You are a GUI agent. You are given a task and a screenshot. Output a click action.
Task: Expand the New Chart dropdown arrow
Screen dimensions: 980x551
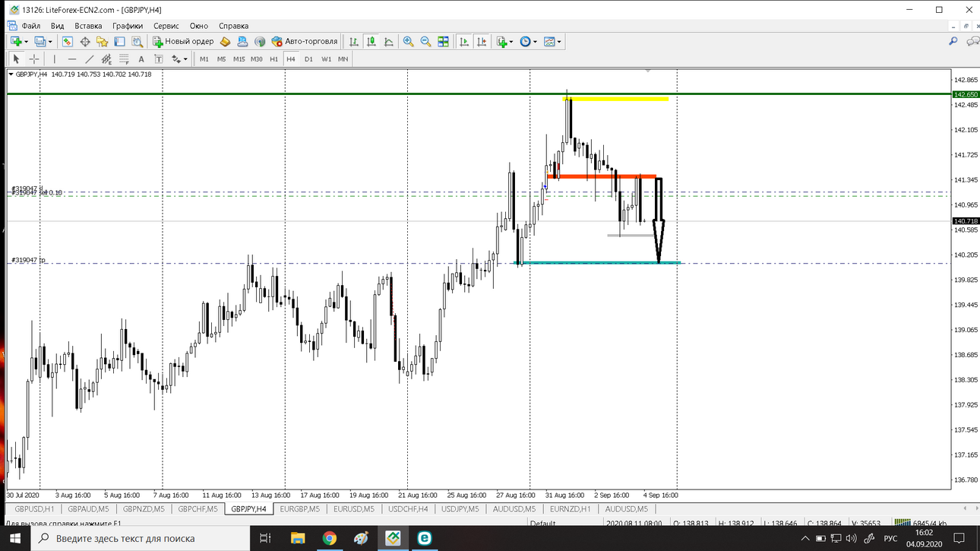click(x=26, y=42)
